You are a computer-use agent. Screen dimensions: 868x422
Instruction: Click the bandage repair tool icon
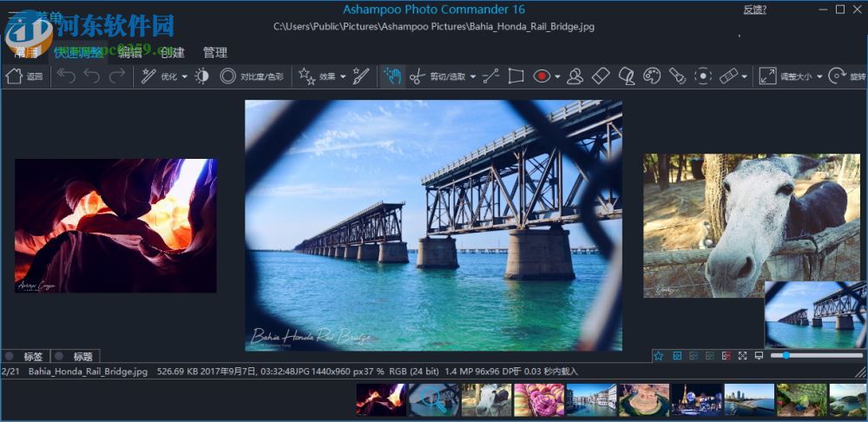(x=728, y=76)
